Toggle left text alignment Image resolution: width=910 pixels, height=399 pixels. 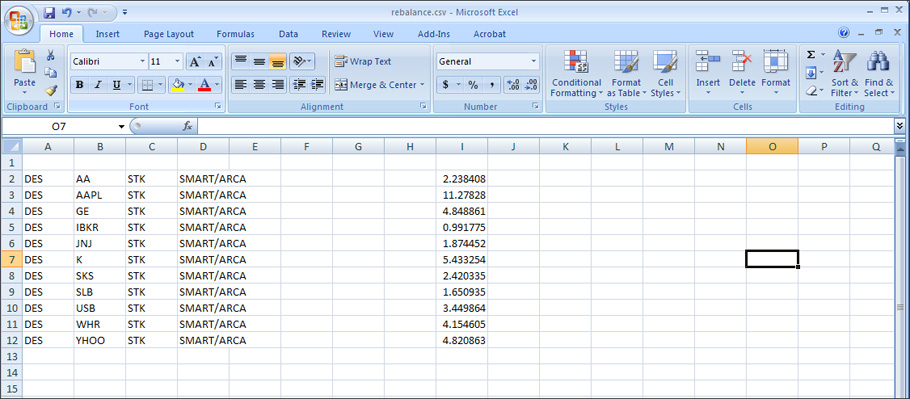tap(240, 85)
